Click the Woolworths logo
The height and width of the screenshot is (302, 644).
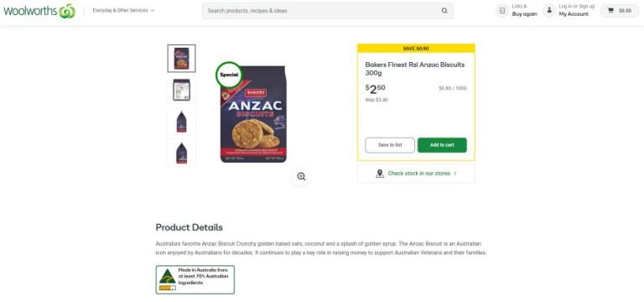coord(39,11)
